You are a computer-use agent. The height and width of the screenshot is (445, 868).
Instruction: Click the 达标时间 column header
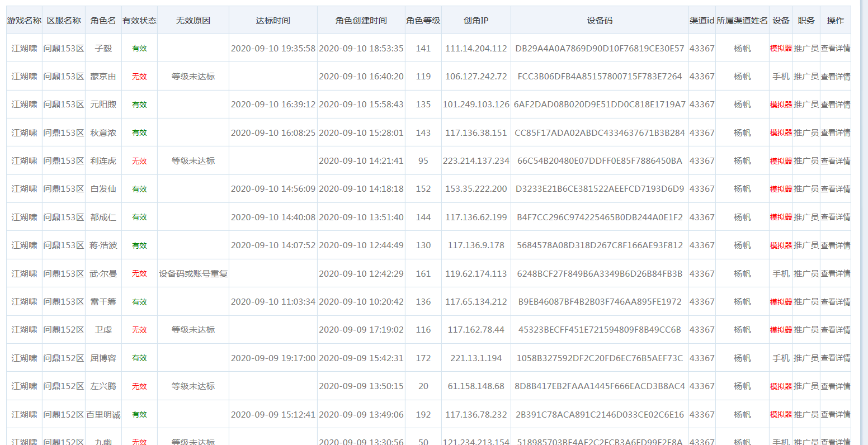[x=273, y=21]
